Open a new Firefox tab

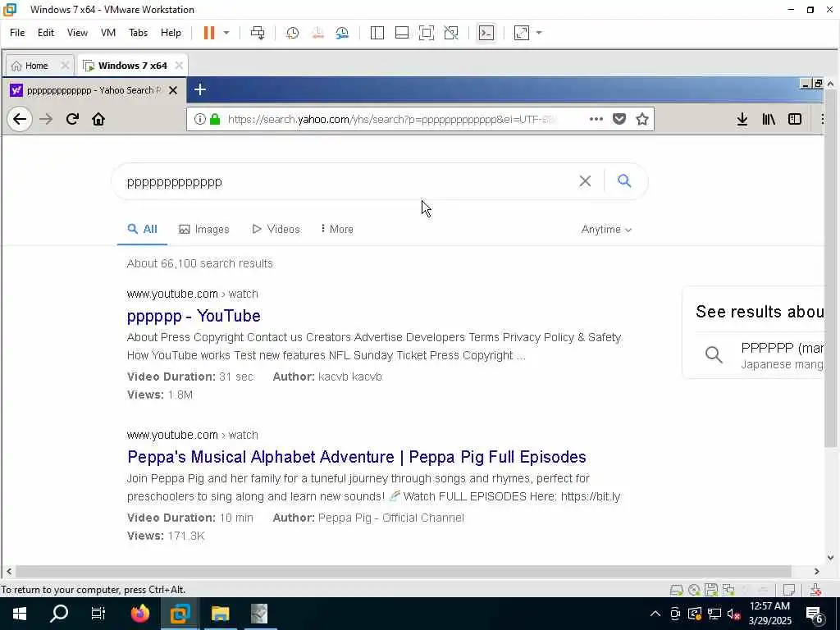(x=200, y=89)
